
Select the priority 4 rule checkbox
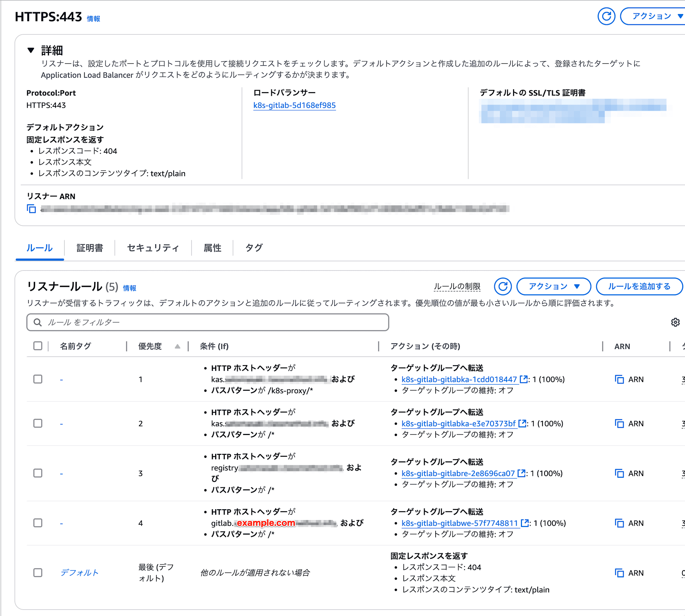pos(38,523)
